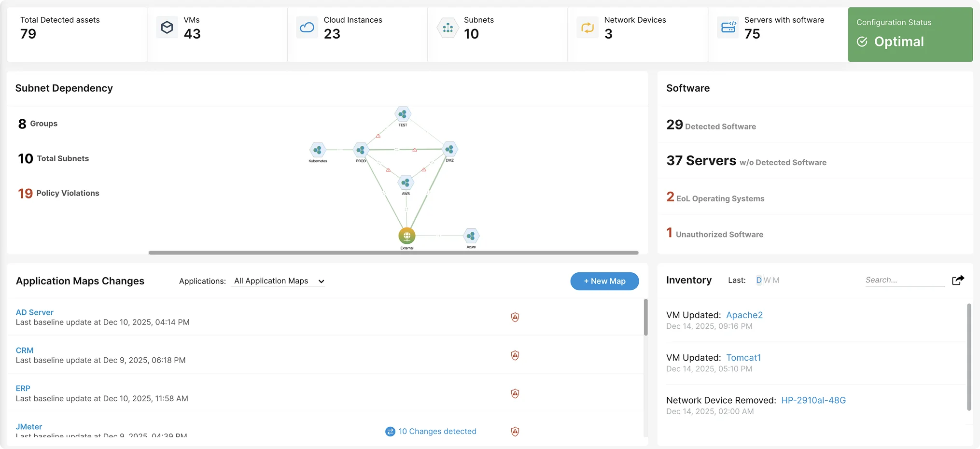Select the External globe node in graph

tap(407, 236)
